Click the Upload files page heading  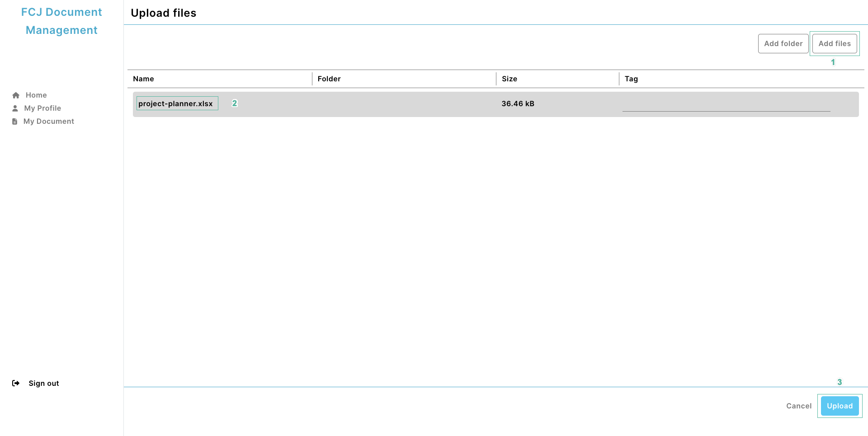163,13
